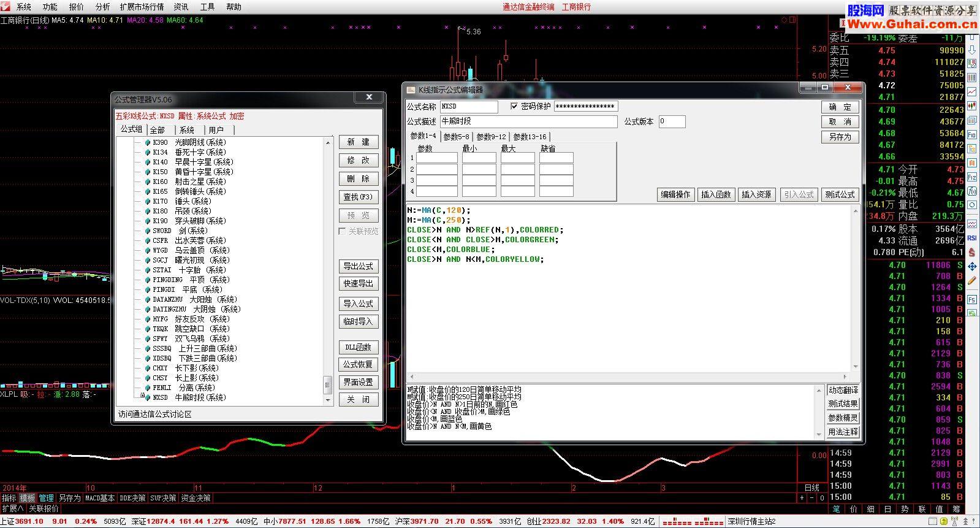This screenshot has height=528, width=980.
Task: Click formula manager list scroll-down arrow
Action: coord(327,400)
